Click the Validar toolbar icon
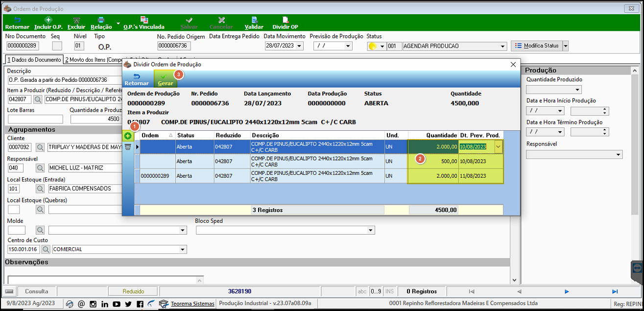This screenshot has width=644, height=311. coord(254,23)
